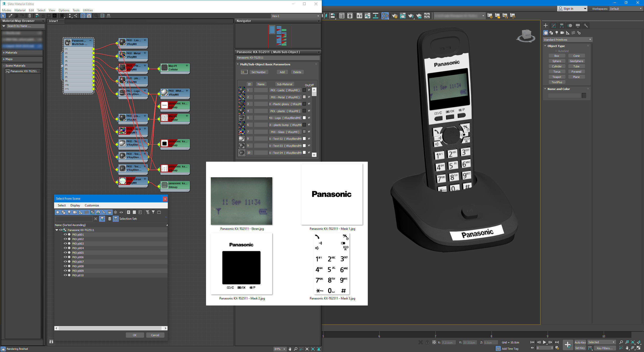The width and height of the screenshot is (644, 352).
Task: Toggle the Material/Map Browser panel icon
Action: click(x=83, y=16)
